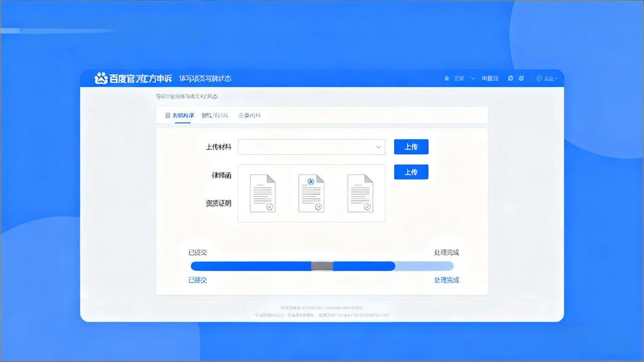Click the black 已提交 label above the progress bar
Image resolution: width=644 pixels, height=362 pixels.
point(198,253)
